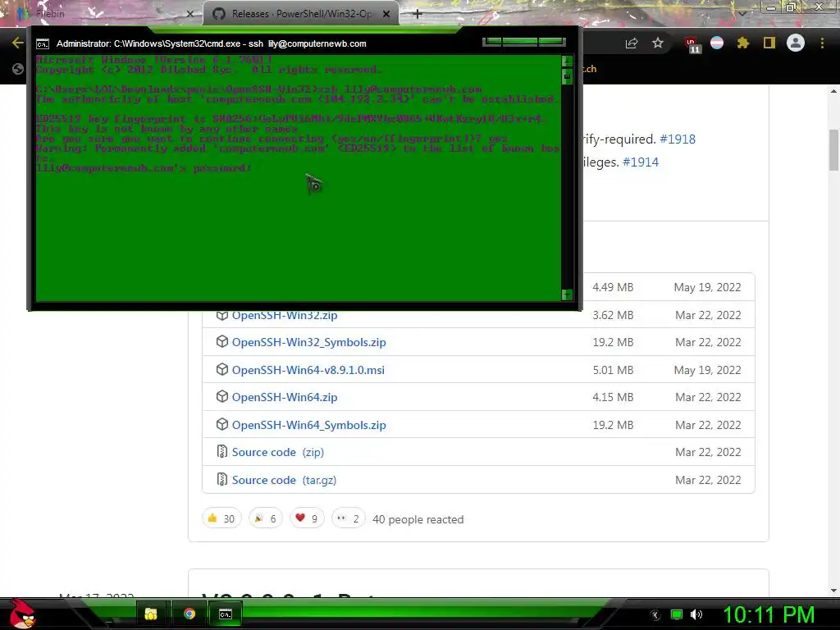Viewport: 840px width, 630px height.
Task: Toggle the party popper reaction showing 6
Action: click(265, 518)
